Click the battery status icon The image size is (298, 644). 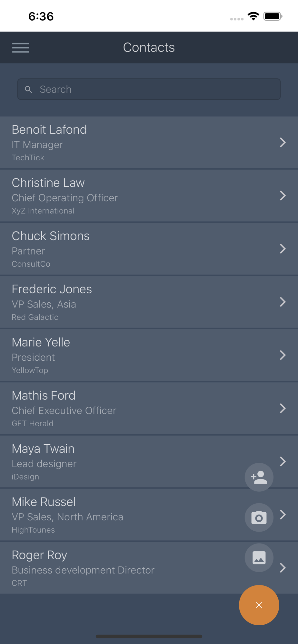pos(273,16)
